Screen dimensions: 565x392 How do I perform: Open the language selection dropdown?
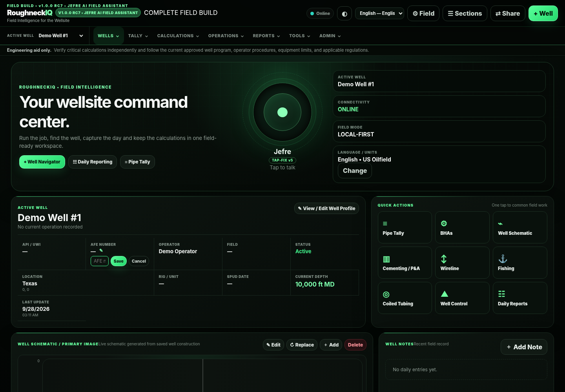[x=379, y=13]
